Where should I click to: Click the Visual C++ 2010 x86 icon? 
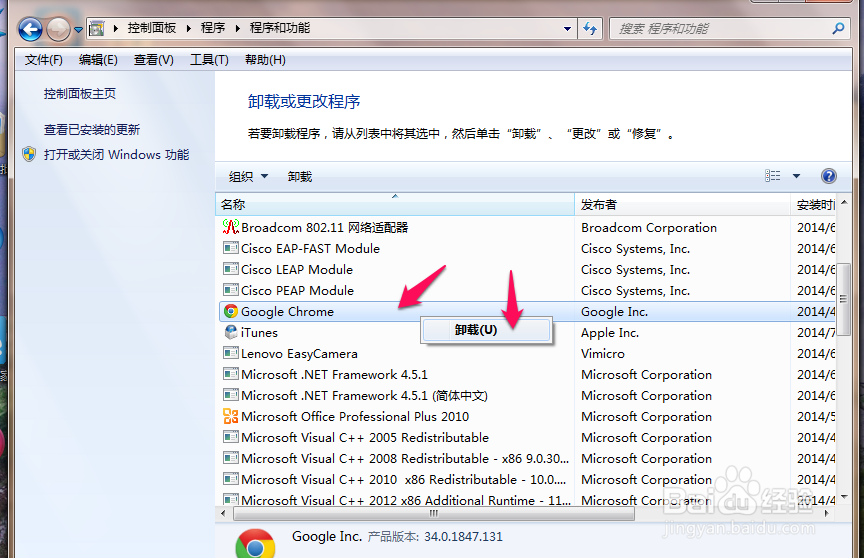tap(231, 479)
